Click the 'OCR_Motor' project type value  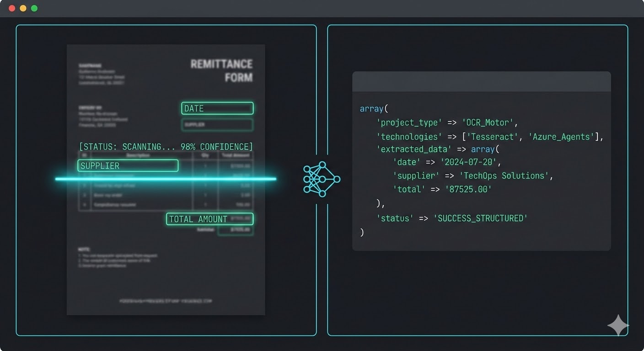[x=489, y=122]
